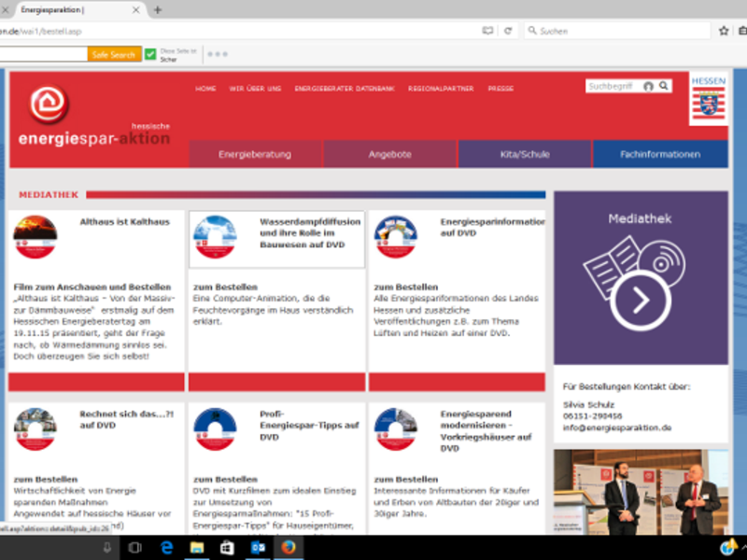Screen dimensions: 747x560
Task: Click the Wasserdampfdiffusion DVD thumbnail
Action: [216, 237]
